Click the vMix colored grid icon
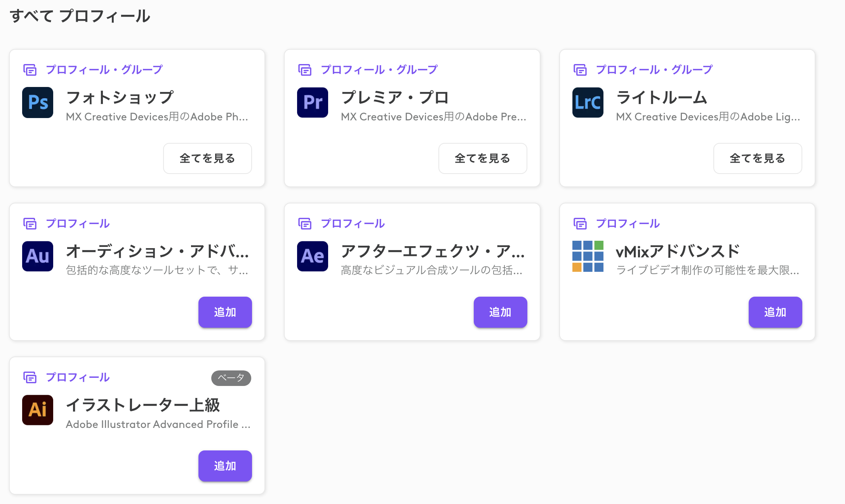This screenshot has width=845, height=504. point(588,256)
